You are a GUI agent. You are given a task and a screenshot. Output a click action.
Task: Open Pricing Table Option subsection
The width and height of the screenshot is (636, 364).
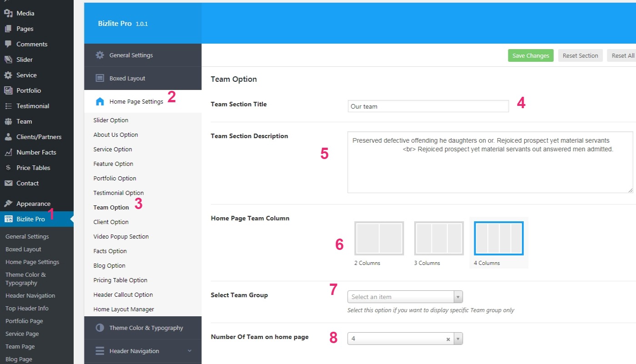[120, 280]
